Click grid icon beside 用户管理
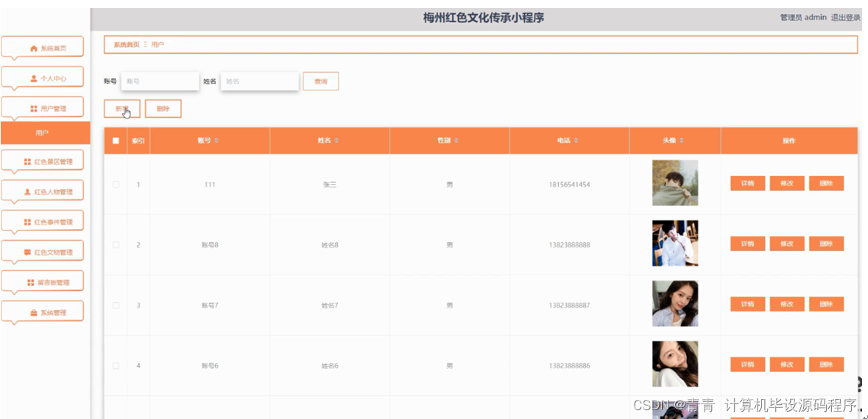This screenshot has width=868, height=419. click(x=33, y=108)
